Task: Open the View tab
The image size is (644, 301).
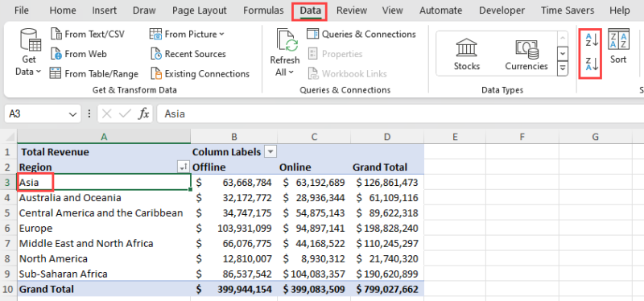Action: [x=393, y=10]
